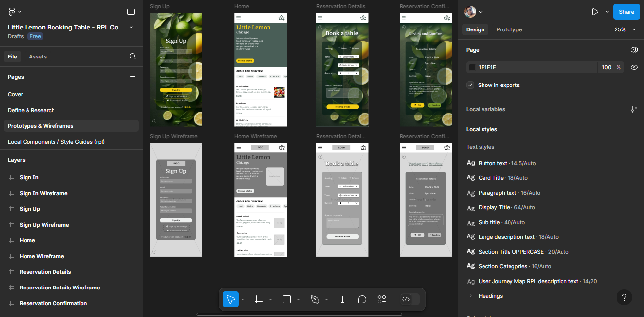
Task: Open the file name dropdown chevron
Action: 131,28
